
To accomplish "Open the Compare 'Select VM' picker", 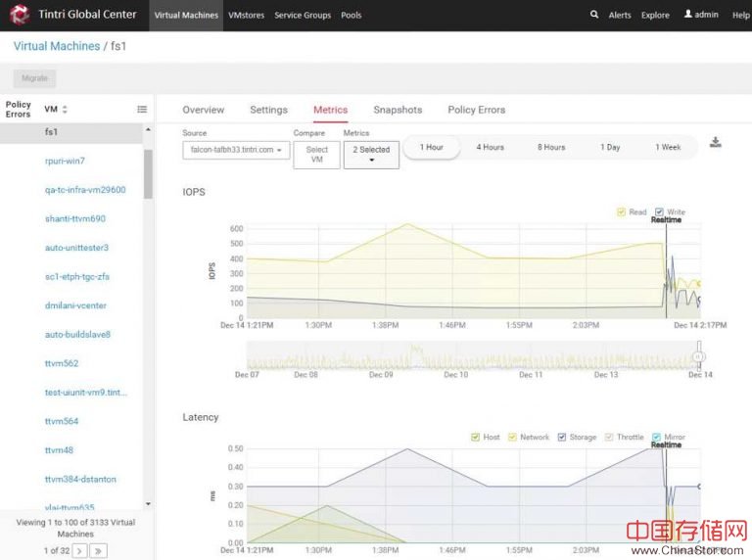I will tap(316, 155).
